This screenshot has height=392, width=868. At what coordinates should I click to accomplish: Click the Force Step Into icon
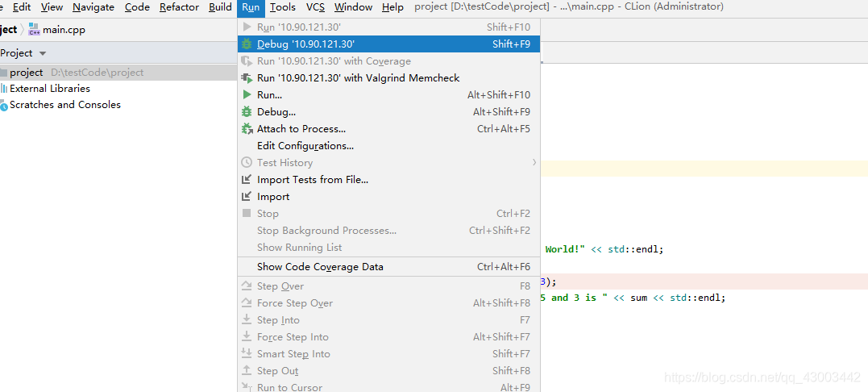(247, 336)
